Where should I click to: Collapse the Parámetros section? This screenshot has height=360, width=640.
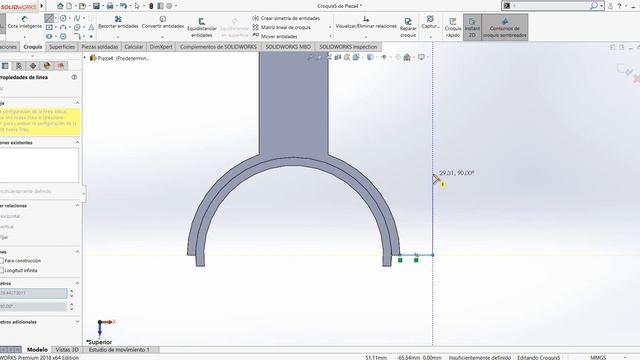77,283
